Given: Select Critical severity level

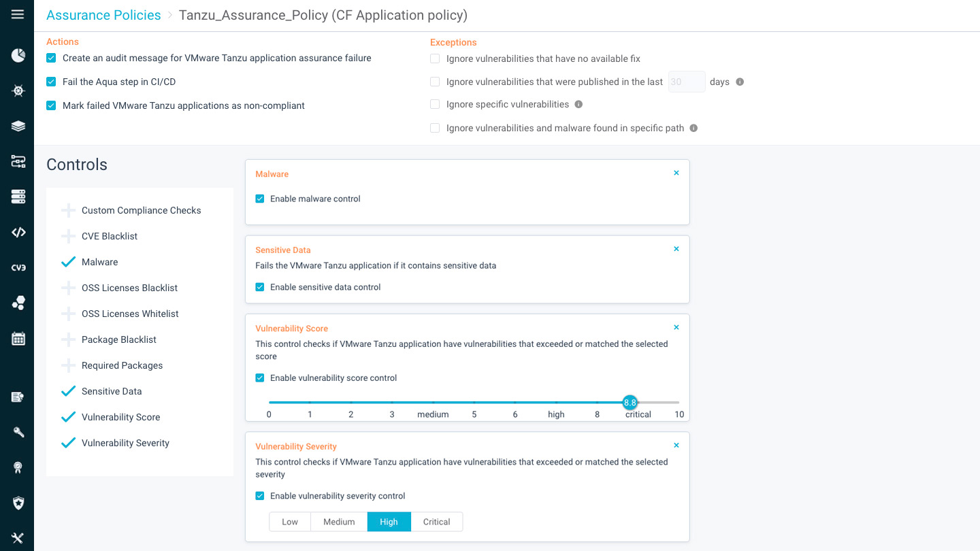Looking at the screenshot, I should click(436, 522).
